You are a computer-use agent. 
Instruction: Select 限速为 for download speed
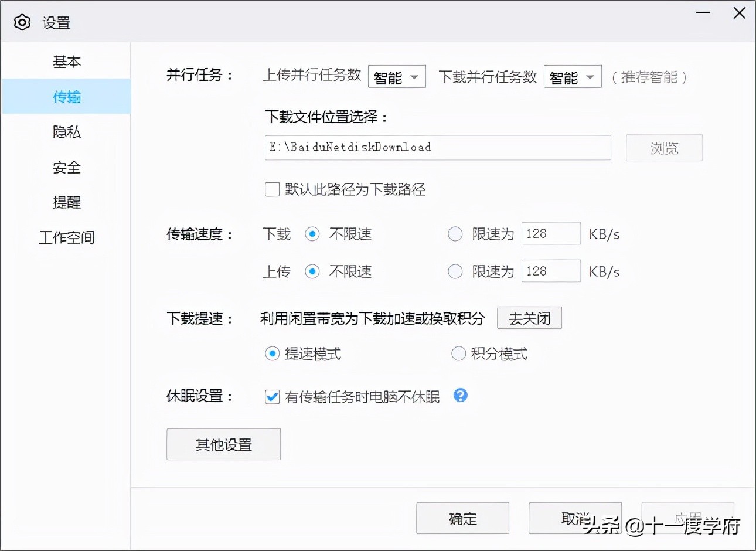tap(455, 233)
